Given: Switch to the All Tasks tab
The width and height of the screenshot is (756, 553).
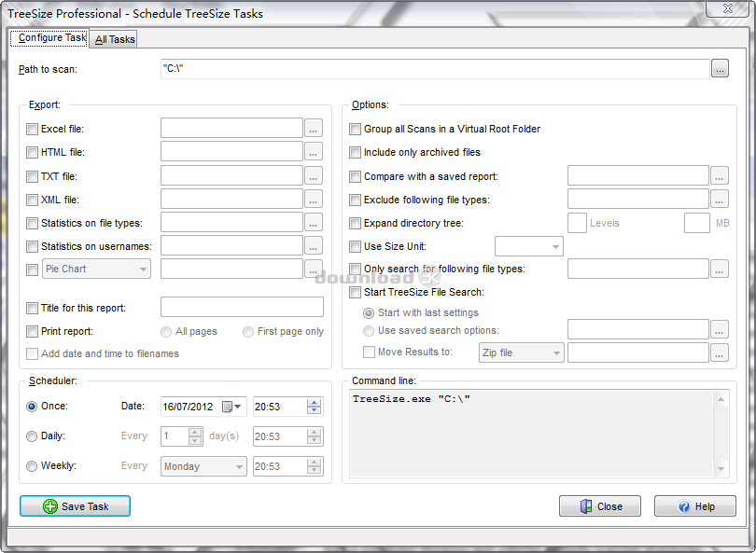Looking at the screenshot, I should pos(114,39).
